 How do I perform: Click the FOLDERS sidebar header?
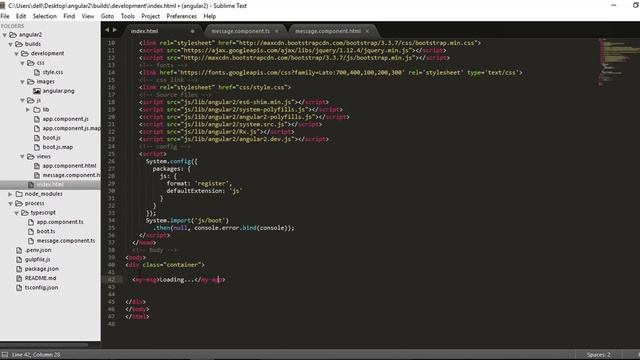(12, 26)
